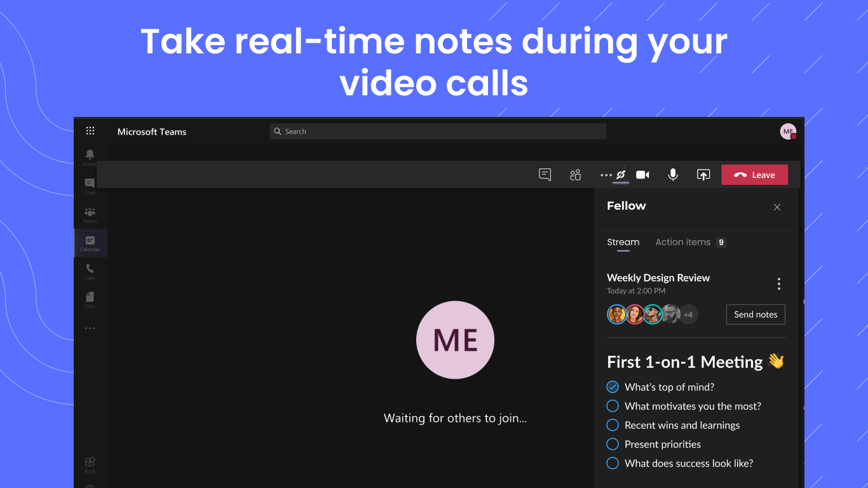This screenshot has width=868, height=488.
Task: Open more meeting actions ellipsis
Action: click(606, 175)
